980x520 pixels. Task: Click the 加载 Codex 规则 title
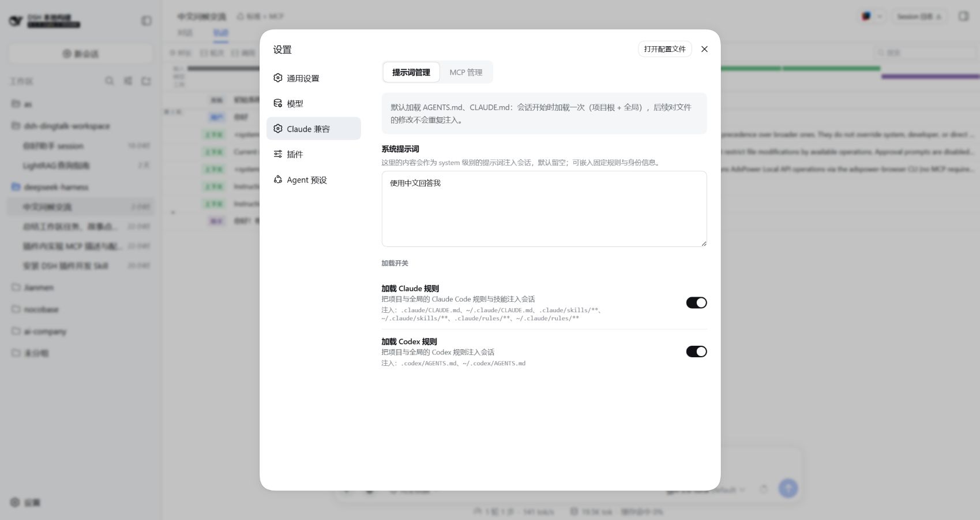[x=409, y=342]
